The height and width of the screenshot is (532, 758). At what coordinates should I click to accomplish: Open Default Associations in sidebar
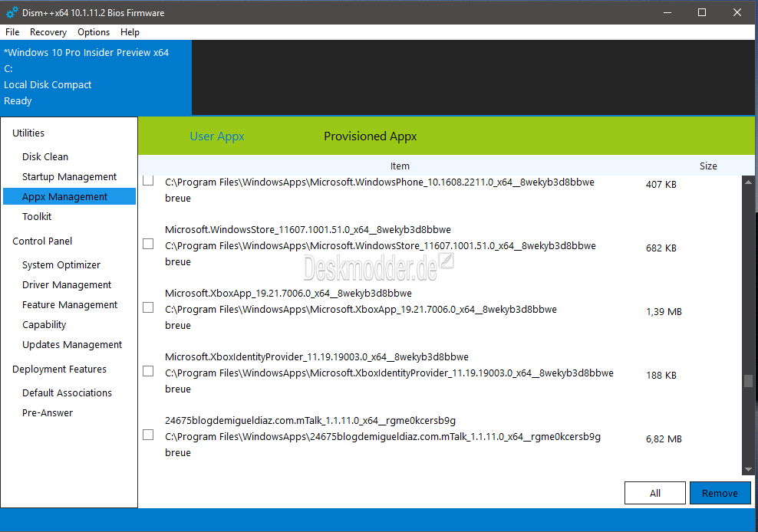coord(67,392)
